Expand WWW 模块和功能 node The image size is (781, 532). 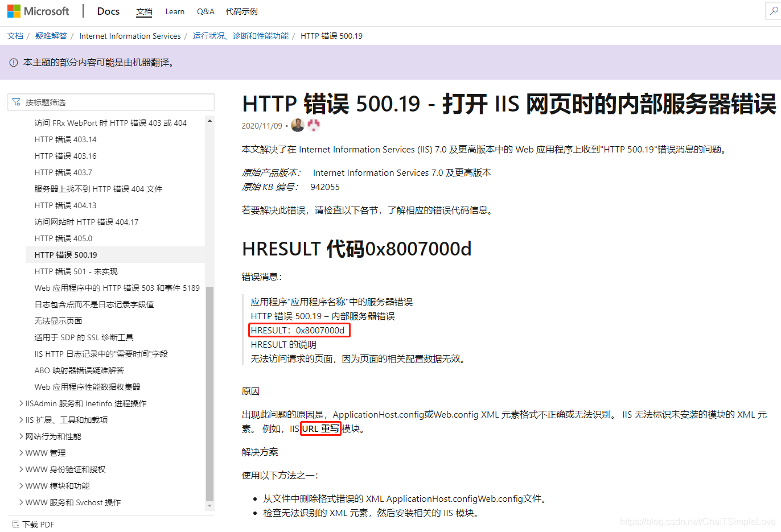pyautogui.click(x=21, y=486)
